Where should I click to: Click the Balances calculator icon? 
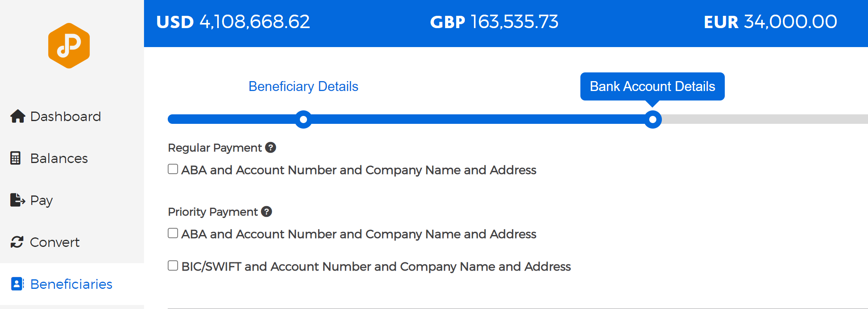pos(15,158)
